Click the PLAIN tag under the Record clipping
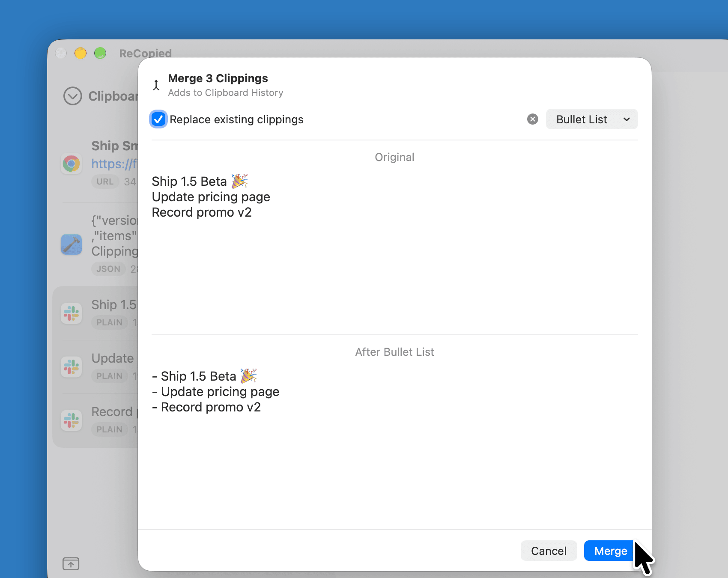728x578 pixels. click(x=110, y=429)
